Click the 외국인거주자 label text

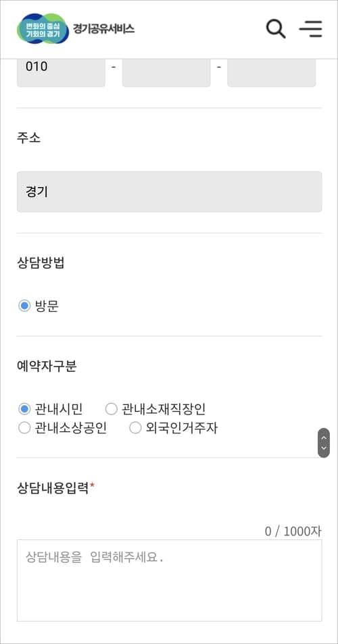[182, 428]
